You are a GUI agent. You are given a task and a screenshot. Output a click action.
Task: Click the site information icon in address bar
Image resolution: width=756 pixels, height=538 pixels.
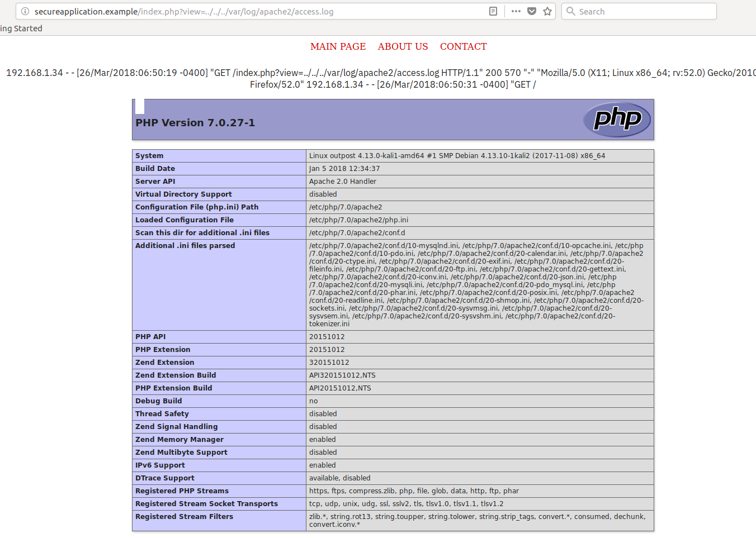click(x=25, y=11)
